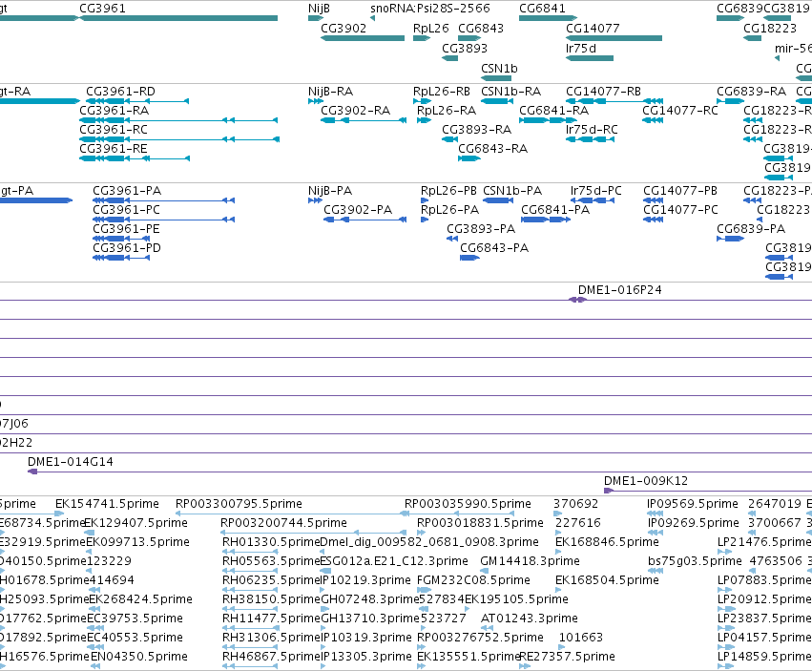Open transcript CG3961-RE
812x671 pixels.
114,149
